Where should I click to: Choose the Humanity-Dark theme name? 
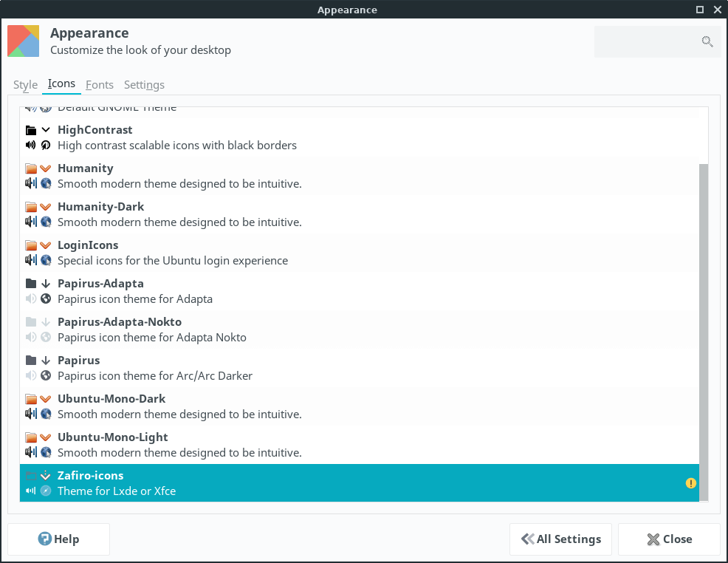[100, 207]
